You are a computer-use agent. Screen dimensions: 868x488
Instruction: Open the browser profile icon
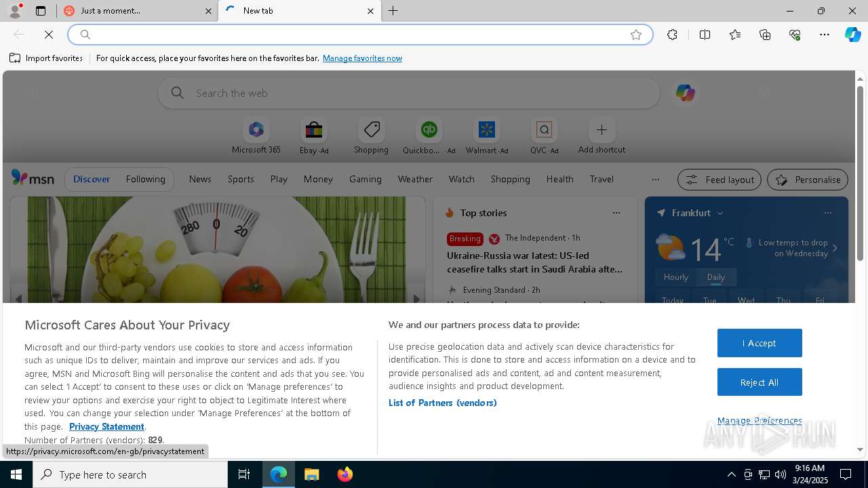(15, 11)
